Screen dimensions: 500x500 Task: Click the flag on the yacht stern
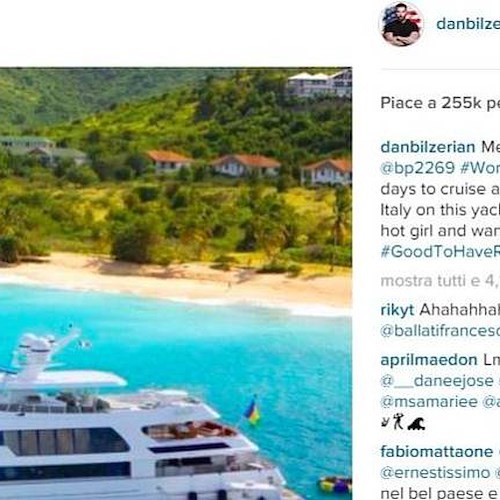(252, 411)
